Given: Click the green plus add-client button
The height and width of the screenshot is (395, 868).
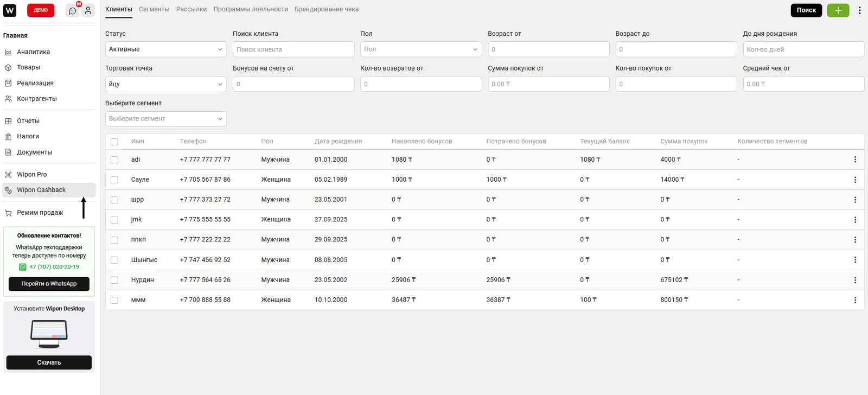Looking at the screenshot, I should (x=838, y=10).
